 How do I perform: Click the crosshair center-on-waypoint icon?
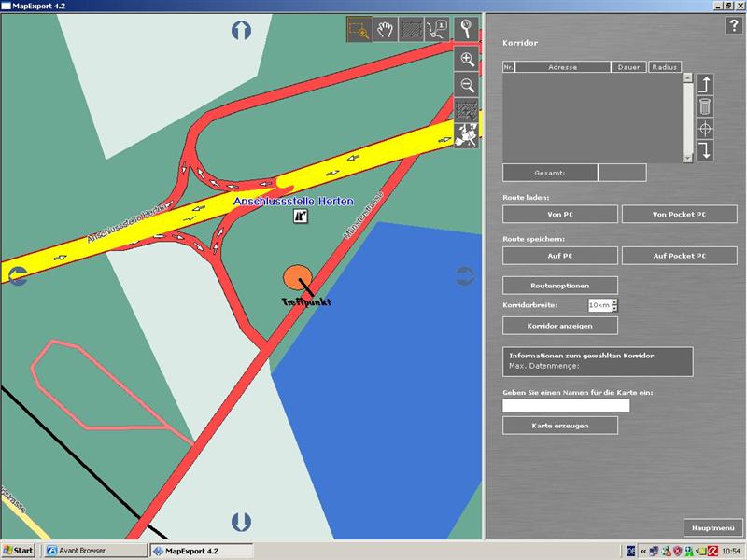pos(705,129)
